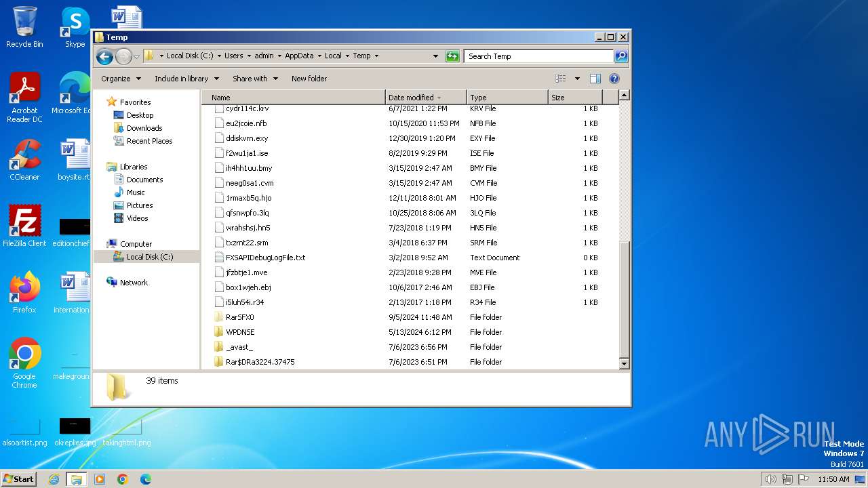The height and width of the screenshot is (488, 868).
Task: Select Videos library
Action: click(137, 218)
